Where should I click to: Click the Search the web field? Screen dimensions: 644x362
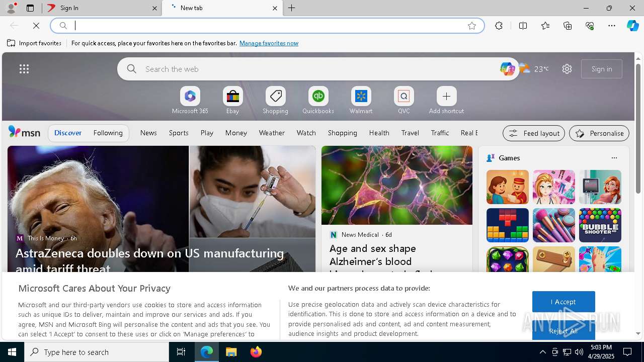[317, 69]
